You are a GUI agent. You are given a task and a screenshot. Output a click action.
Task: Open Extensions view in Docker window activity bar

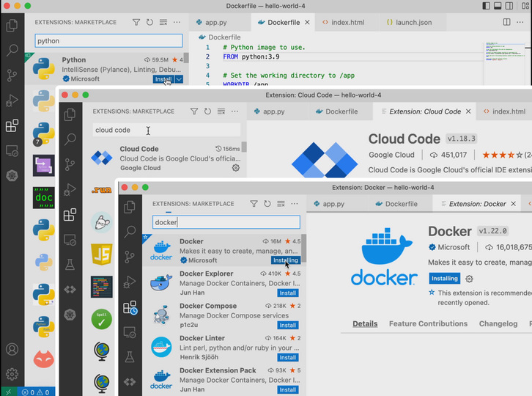(130, 307)
